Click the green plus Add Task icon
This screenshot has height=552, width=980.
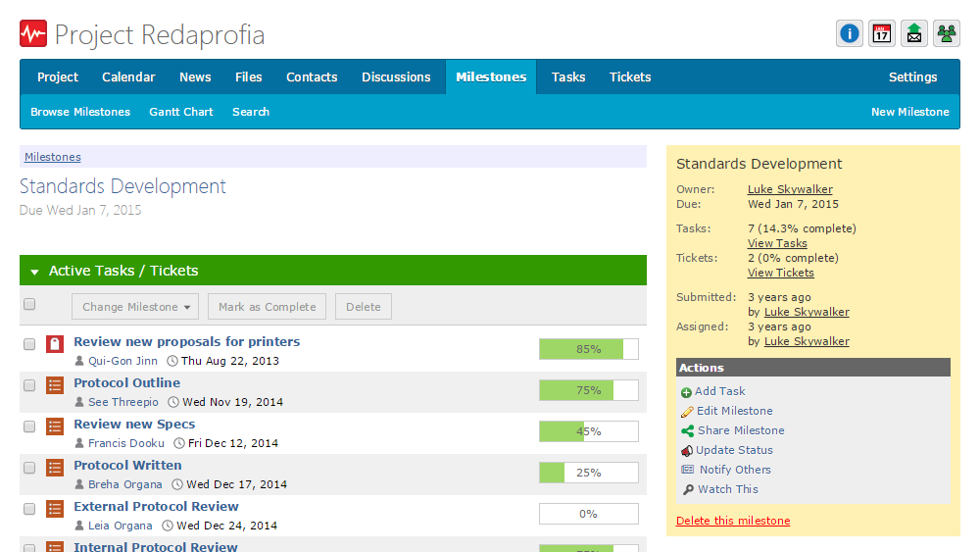[686, 392]
